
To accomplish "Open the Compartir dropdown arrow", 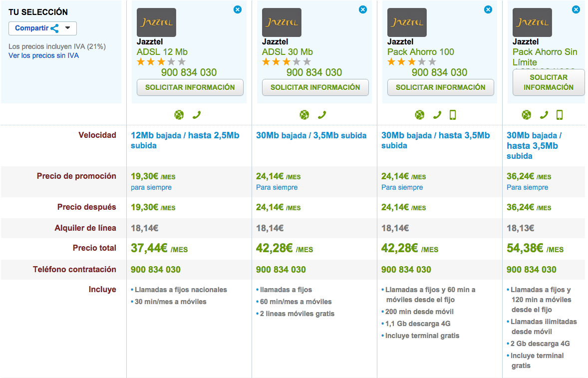I will click(67, 28).
